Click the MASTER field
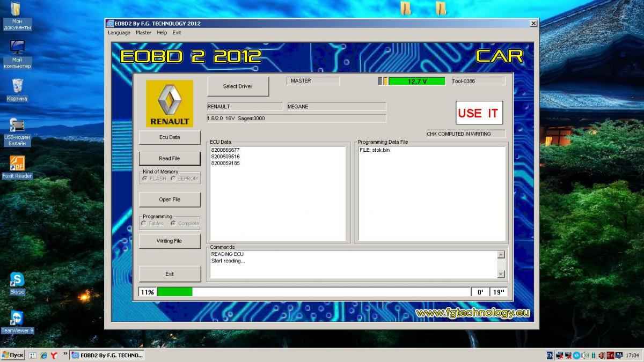The image size is (644, 362). click(313, 81)
